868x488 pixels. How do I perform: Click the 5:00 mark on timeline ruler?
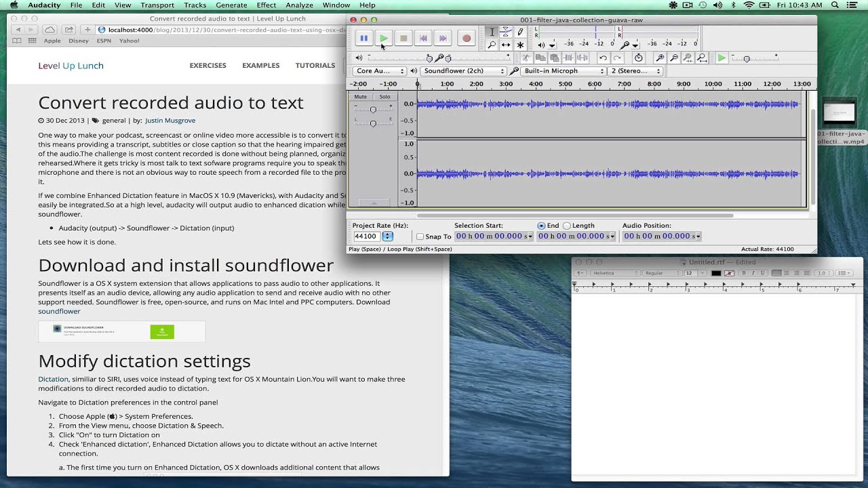(x=565, y=84)
